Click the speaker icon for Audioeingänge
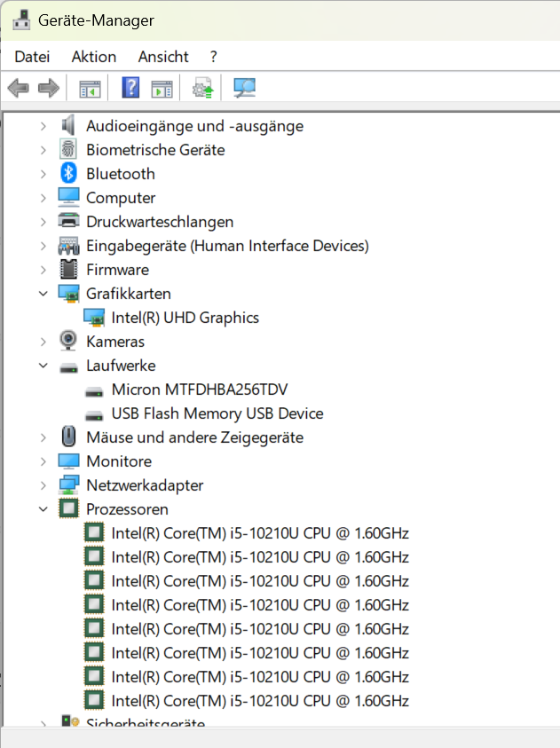Viewport: 560px width, 748px height. click(x=68, y=125)
